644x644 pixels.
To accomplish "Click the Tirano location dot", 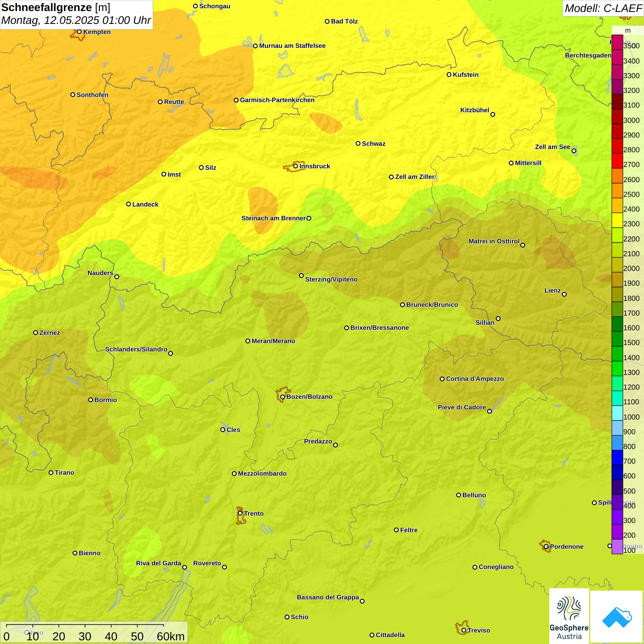I will 51,472.
